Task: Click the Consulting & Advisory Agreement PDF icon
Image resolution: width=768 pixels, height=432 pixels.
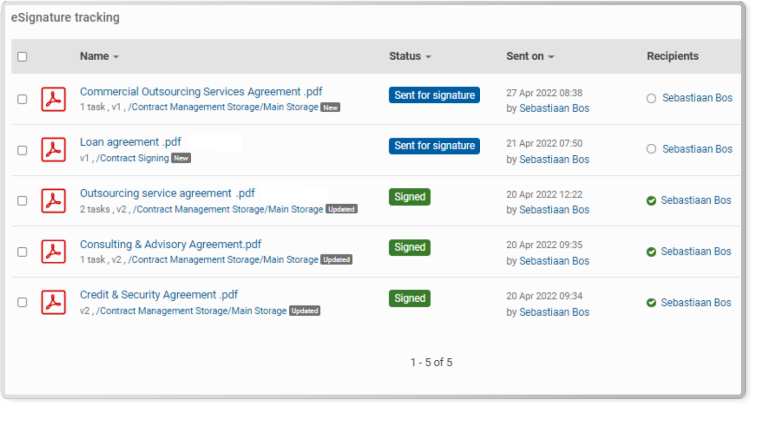Action: pyautogui.click(x=53, y=252)
